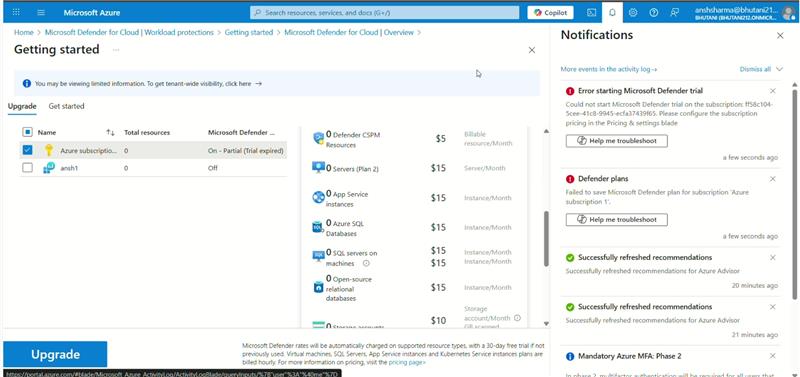Click the Notifications panel scrollbar
The image size is (800, 377).
794,194
